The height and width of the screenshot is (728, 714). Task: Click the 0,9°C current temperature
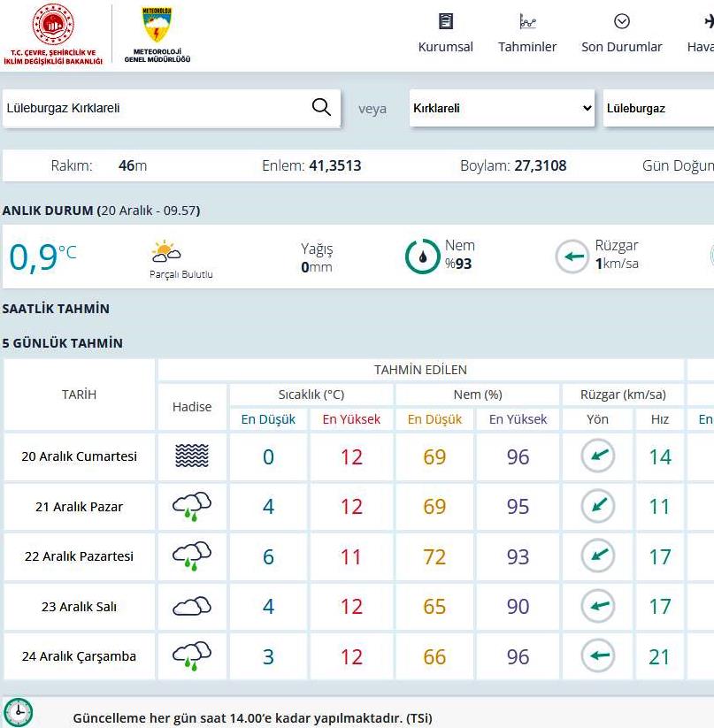(x=42, y=257)
